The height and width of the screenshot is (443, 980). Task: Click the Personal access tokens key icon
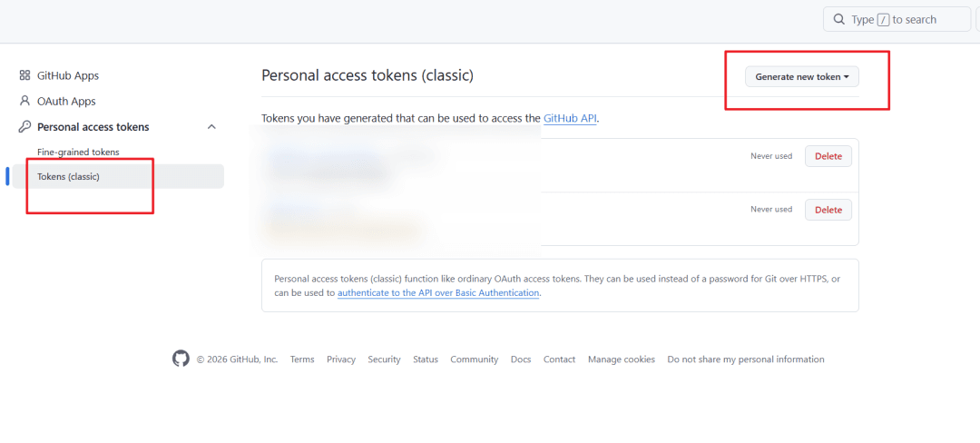25,127
